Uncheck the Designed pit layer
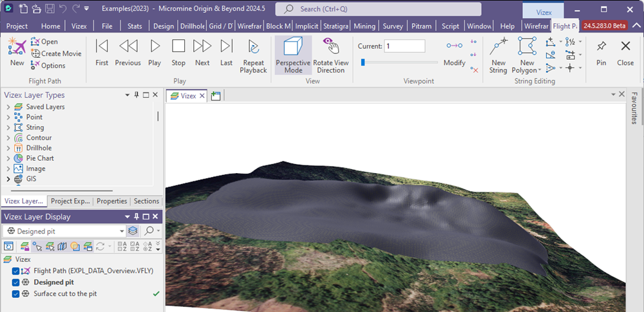Image resolution: width=644 pixels, height=312 pixels. tap(16, 282)
